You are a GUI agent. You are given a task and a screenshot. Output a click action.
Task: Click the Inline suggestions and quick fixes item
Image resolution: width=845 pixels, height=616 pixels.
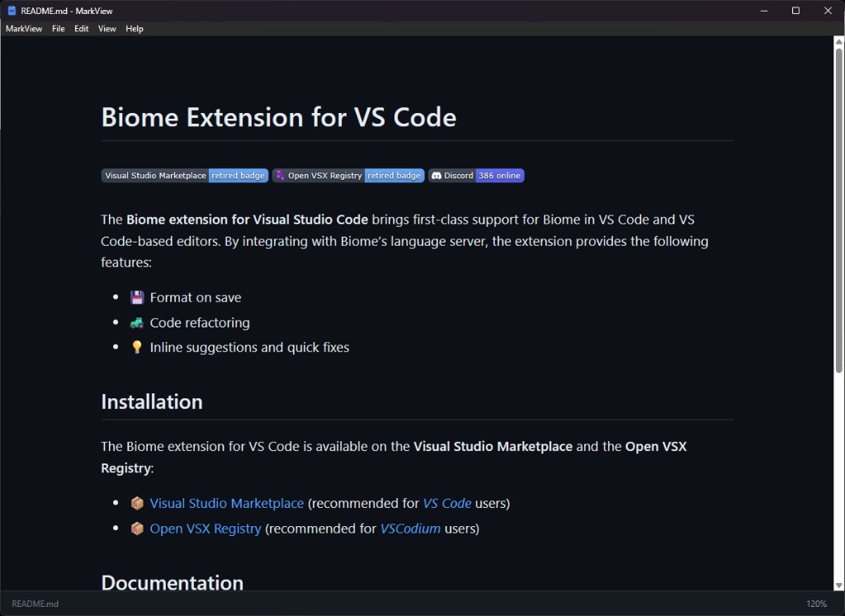pos(249,347)
